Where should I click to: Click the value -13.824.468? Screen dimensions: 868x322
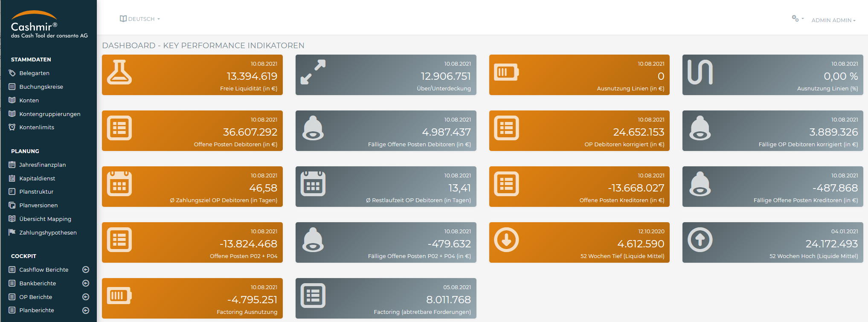point(248,244)
